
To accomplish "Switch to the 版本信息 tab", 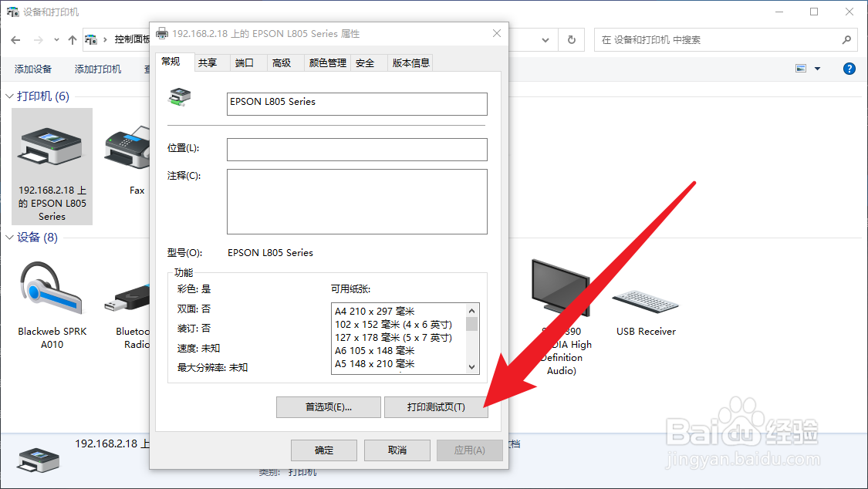I will [410, 63].
